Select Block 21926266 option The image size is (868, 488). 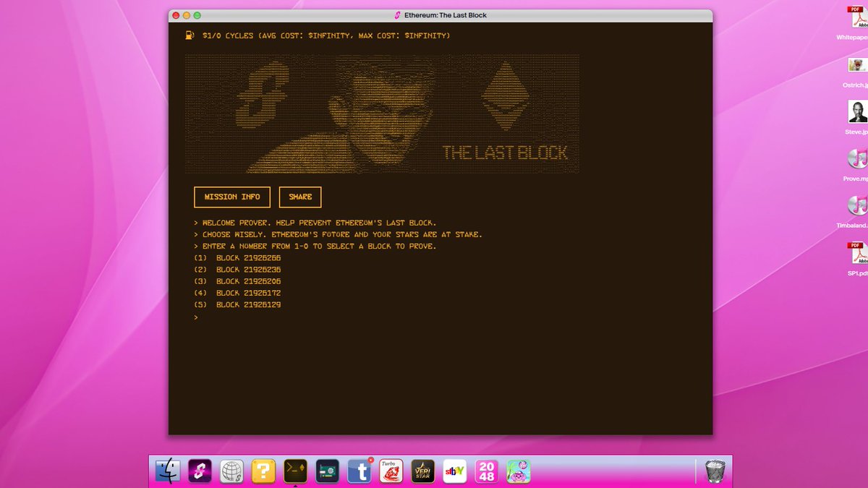coord(237,258)
